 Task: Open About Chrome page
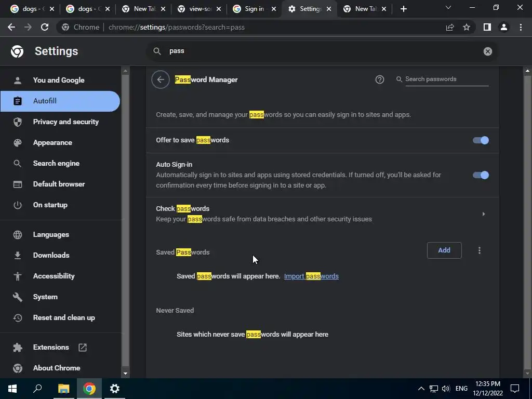[x=60, y=368]
